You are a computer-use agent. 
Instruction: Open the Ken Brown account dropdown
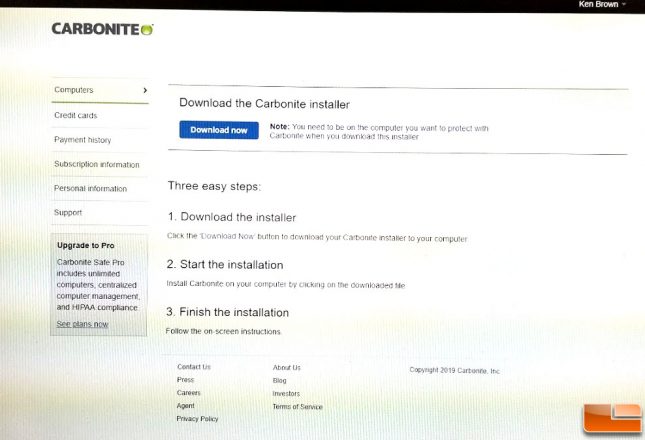click(602, 4)
